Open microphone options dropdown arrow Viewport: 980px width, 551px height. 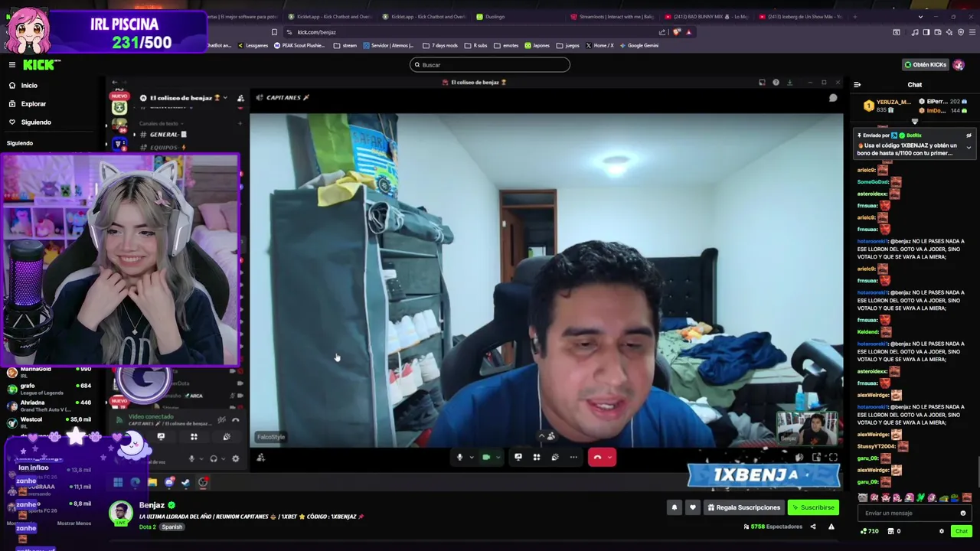471,458
